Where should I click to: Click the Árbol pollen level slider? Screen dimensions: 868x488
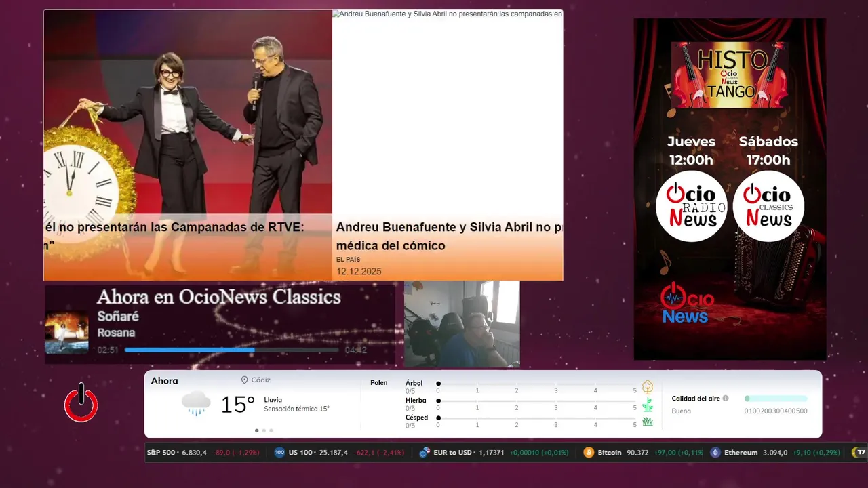(537, 384)
